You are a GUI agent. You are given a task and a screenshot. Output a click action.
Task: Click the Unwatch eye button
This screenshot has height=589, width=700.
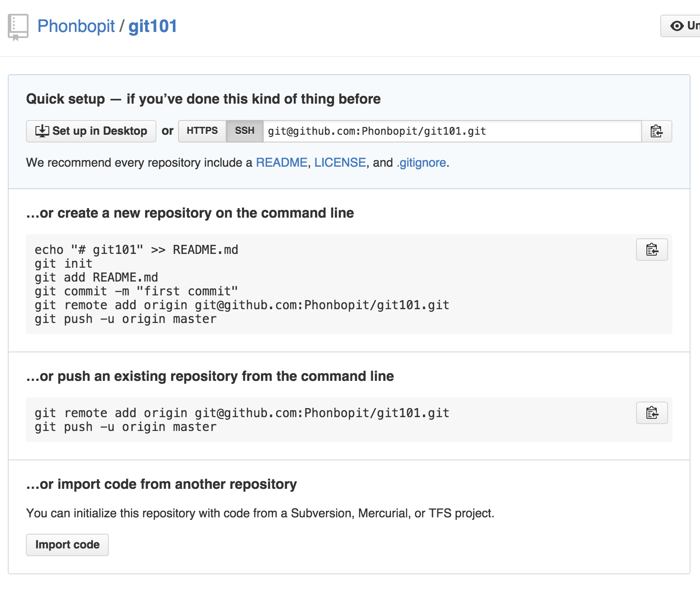[681, 26]
